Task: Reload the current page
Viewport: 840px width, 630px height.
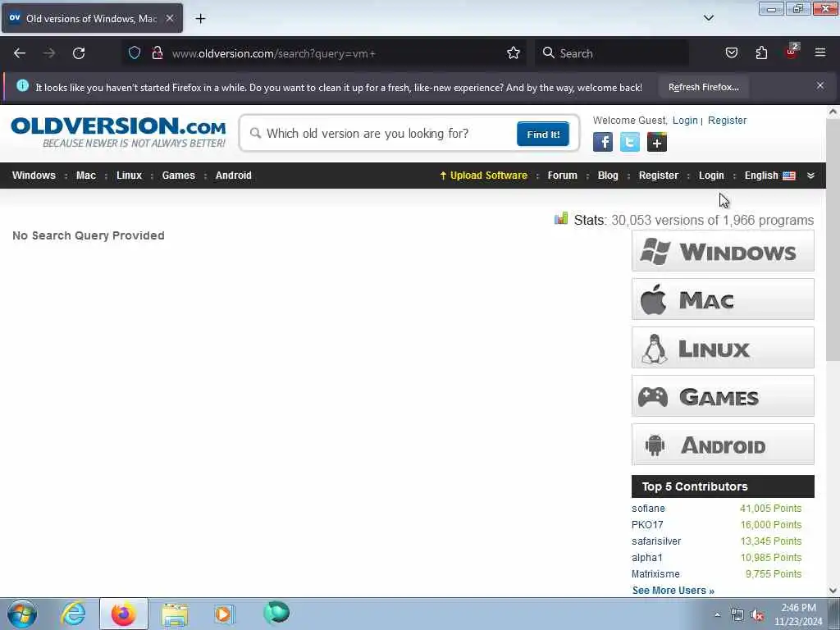Action: [79, 53]
